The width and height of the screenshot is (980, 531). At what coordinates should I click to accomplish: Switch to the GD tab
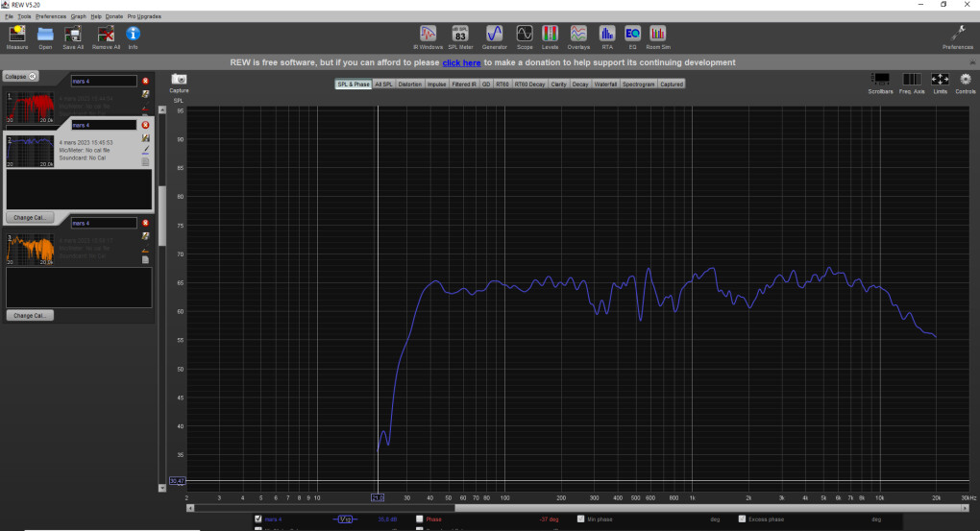click(486, 84)
